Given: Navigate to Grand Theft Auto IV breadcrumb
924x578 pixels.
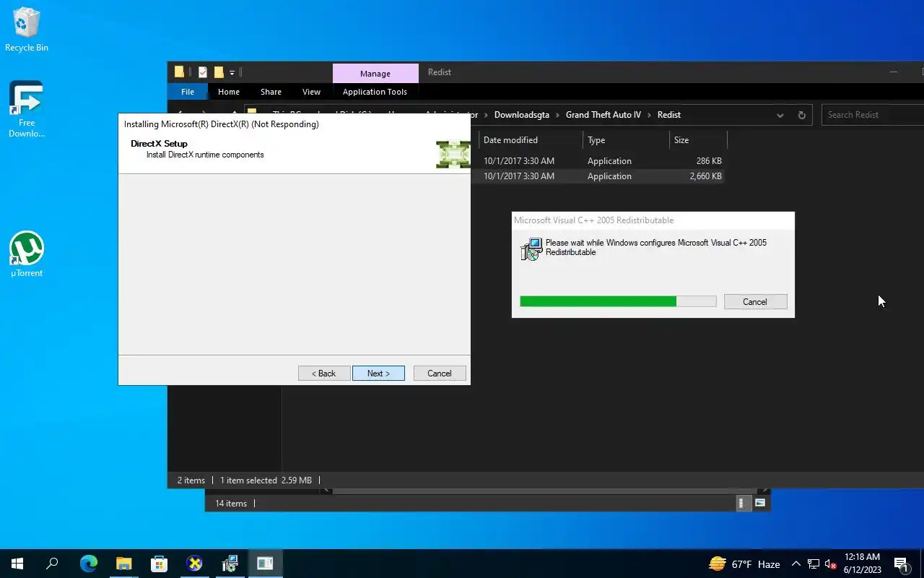Looking at the screenshot, I should coord(603,115).
